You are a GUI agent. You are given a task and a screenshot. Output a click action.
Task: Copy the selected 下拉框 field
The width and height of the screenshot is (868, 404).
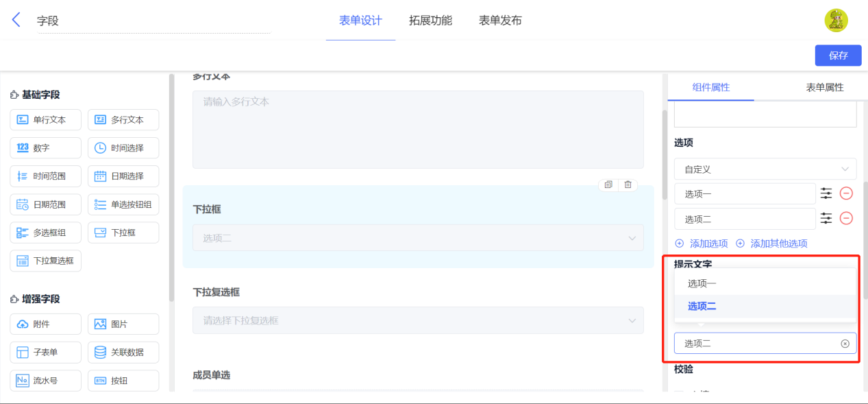tap(608, 185)
